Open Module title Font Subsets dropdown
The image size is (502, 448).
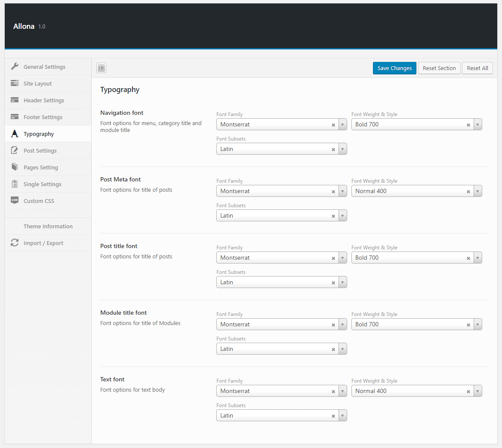coord(342,349)
